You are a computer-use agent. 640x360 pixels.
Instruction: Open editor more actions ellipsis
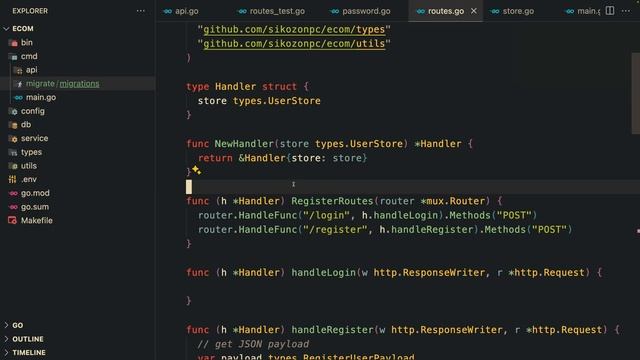pyautogui.click(x=626, y=11)
